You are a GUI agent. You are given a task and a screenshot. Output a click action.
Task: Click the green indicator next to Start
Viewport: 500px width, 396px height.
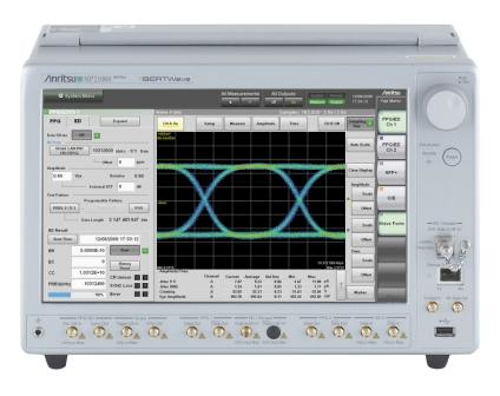145,250
